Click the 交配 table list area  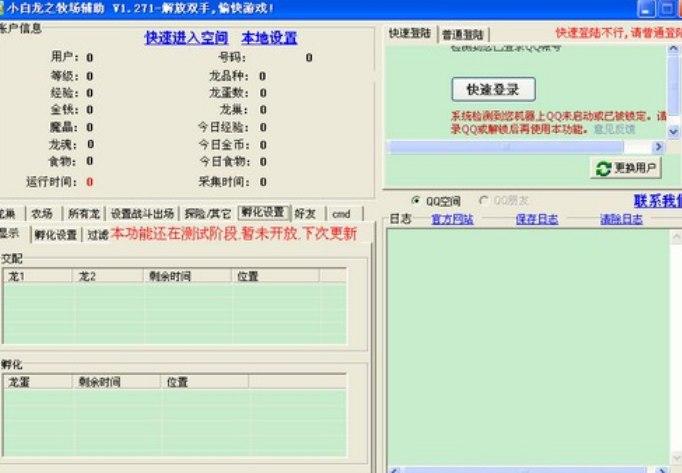point(175,313)
